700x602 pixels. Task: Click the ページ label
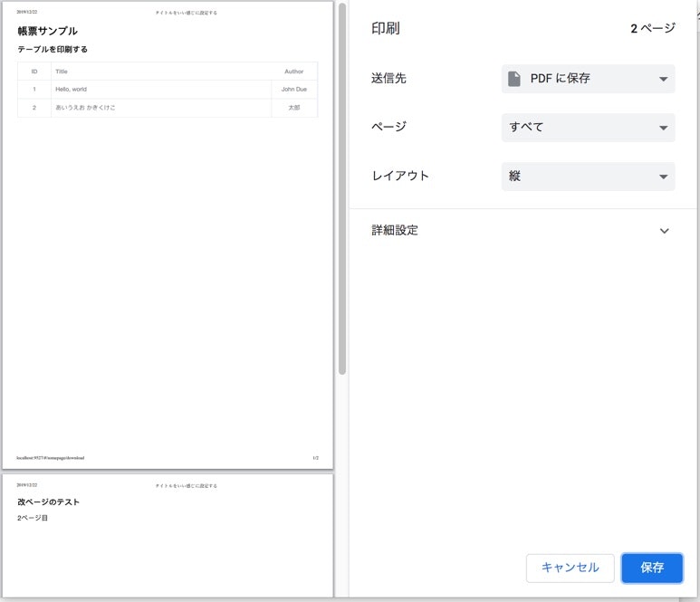388,127
